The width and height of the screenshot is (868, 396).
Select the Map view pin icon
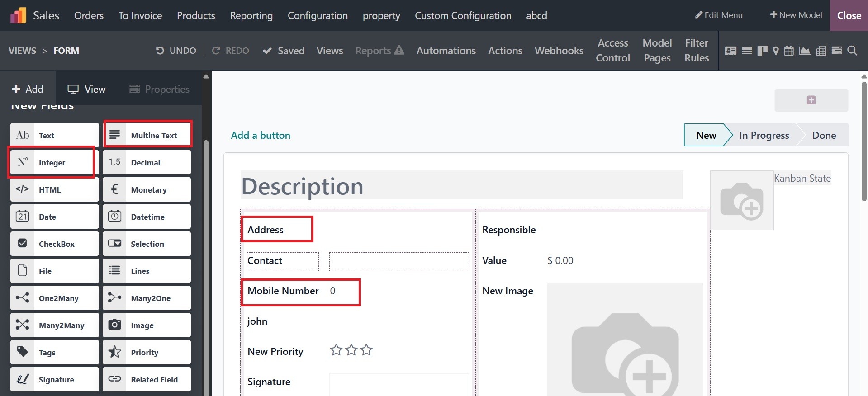[x=776, y=51]
